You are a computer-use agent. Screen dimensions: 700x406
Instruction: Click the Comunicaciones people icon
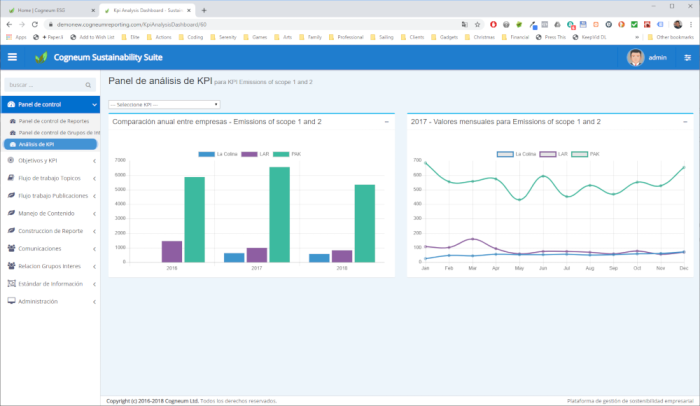[10, 248]
